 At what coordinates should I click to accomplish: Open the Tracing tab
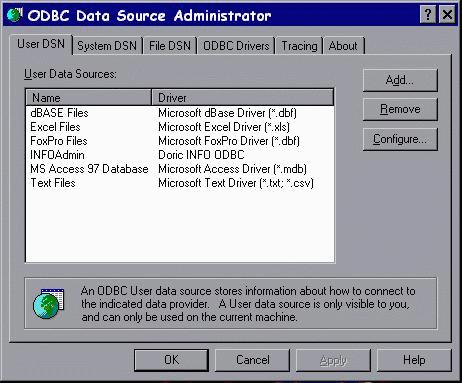299,46
